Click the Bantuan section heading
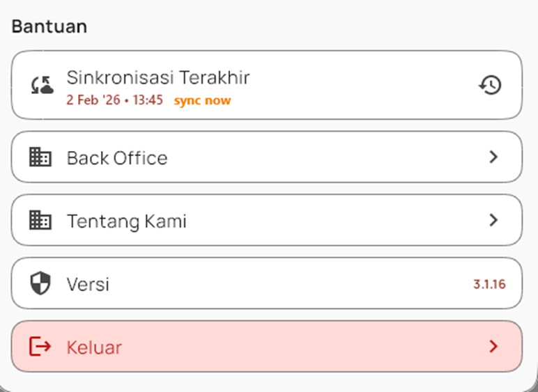 pyautogui.click(x=49, y=27)
